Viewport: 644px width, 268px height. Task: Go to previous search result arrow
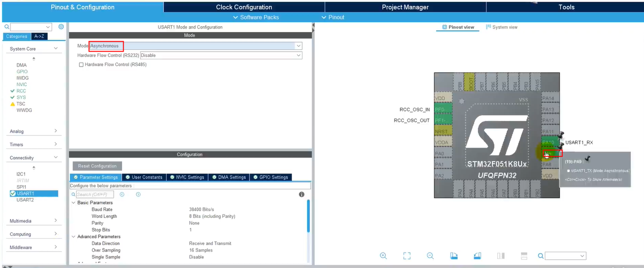tap(122, 194)
